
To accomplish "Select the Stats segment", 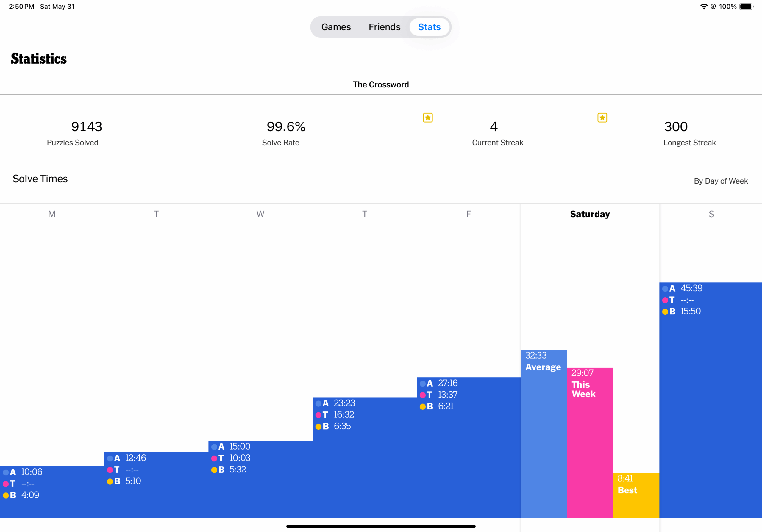I will [429, 27].
